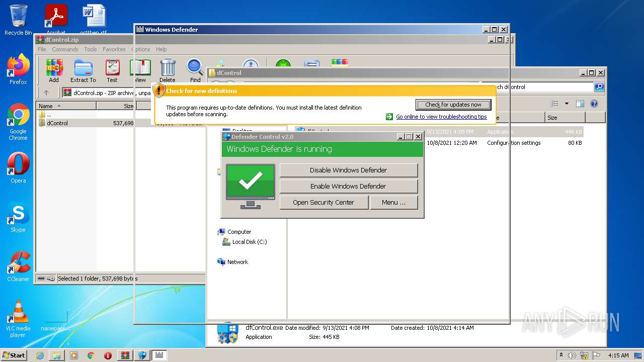Open the Menu ... button in Defender Control
Image resolution: width=644 pixels, height=362 pixels.
pyautogui.click(x=393, y=203)
